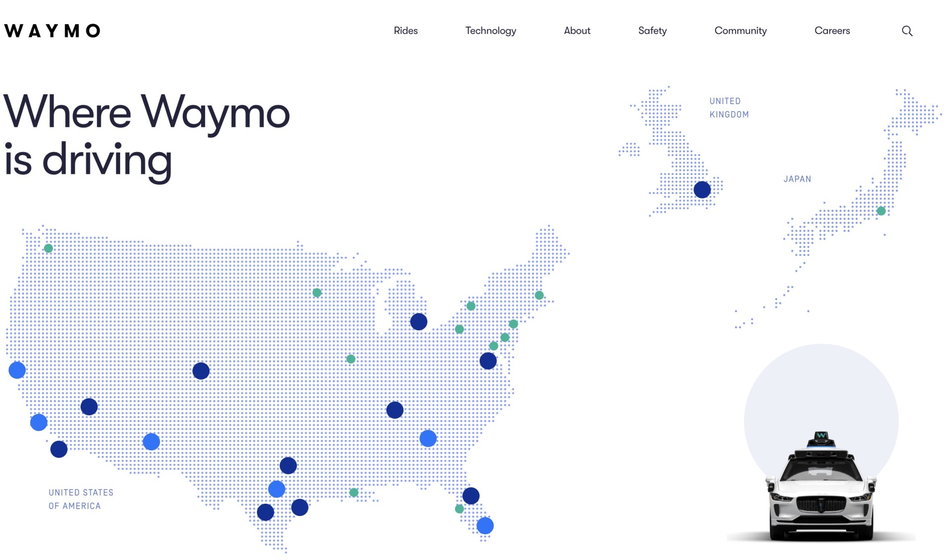948x560 pixels.
Task: Click the "Where Waymo is driving" heading
Action: (146, 135)
